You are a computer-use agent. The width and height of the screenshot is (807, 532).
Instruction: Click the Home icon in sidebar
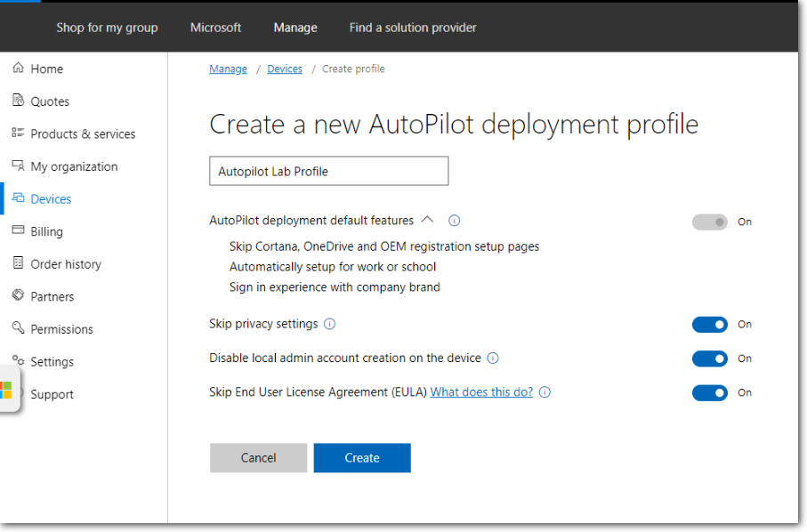click(18, 69)
